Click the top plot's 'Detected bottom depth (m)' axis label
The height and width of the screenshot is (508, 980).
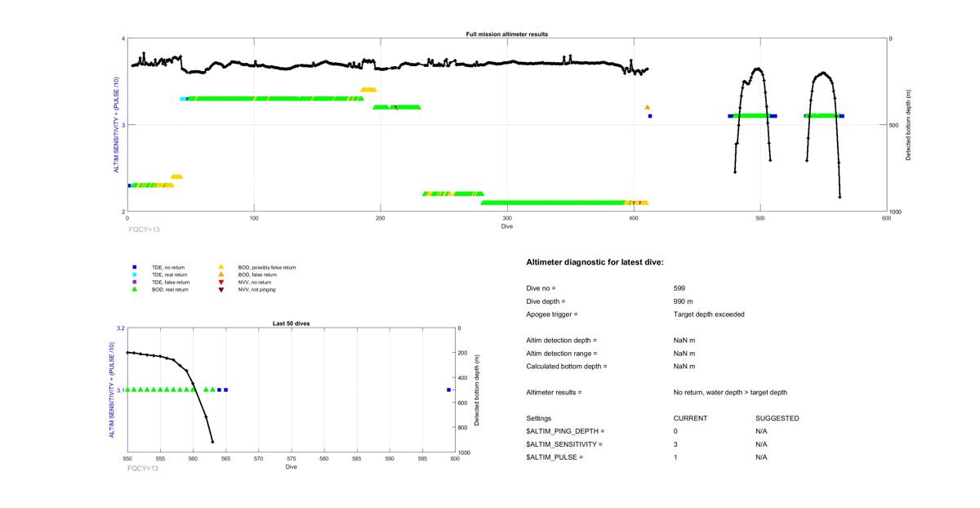pyautogui.click(x=909, y=125)
